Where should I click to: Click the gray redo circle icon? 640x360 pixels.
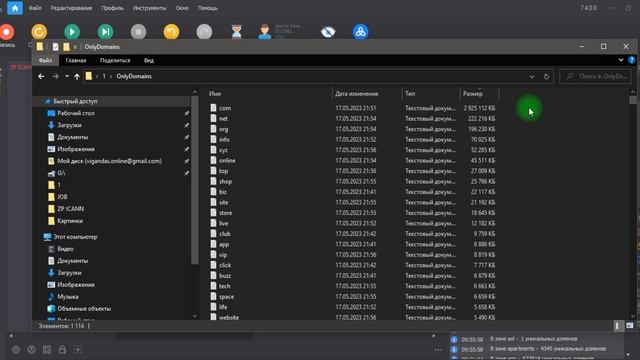coord(204,31)
